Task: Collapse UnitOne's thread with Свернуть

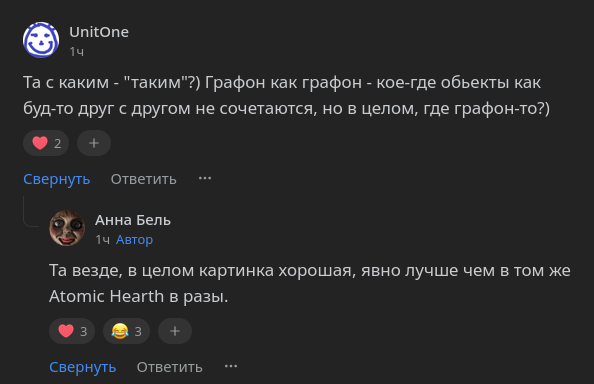Action: pos(57,179)
